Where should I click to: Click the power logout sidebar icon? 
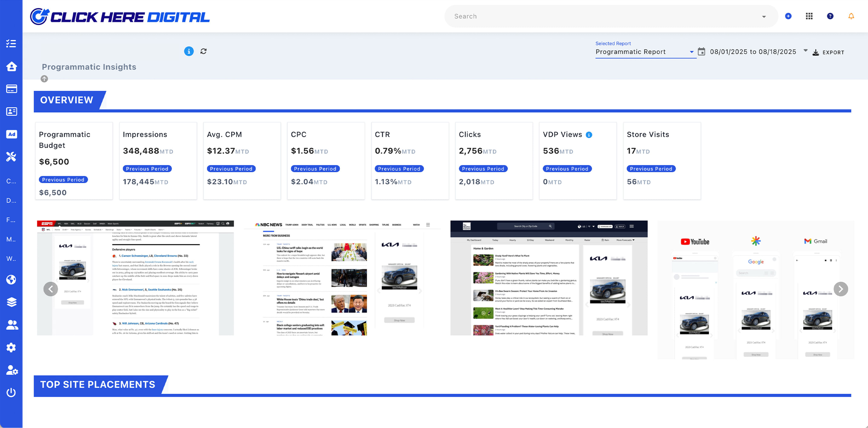11,392
